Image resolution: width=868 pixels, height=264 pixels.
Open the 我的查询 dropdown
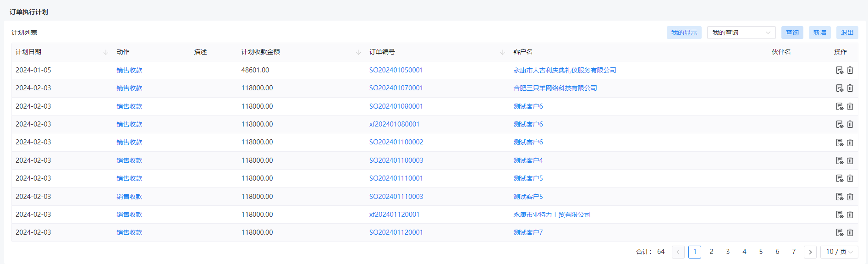(741, 33)
